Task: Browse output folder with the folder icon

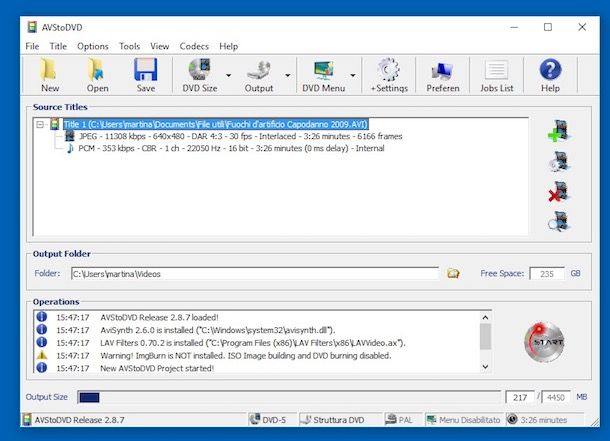Action: (x=453, y=273)
